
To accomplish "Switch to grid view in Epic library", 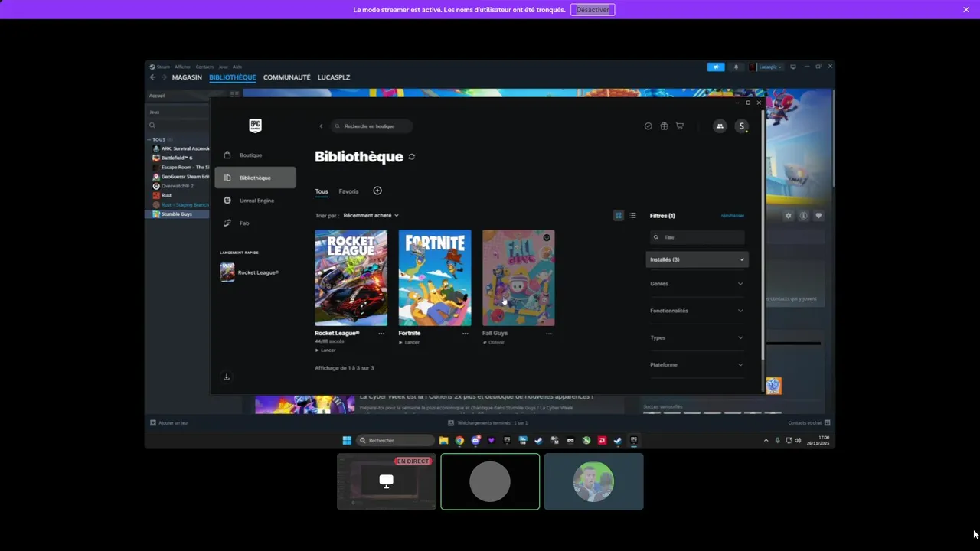I will (x=619, y=216).
